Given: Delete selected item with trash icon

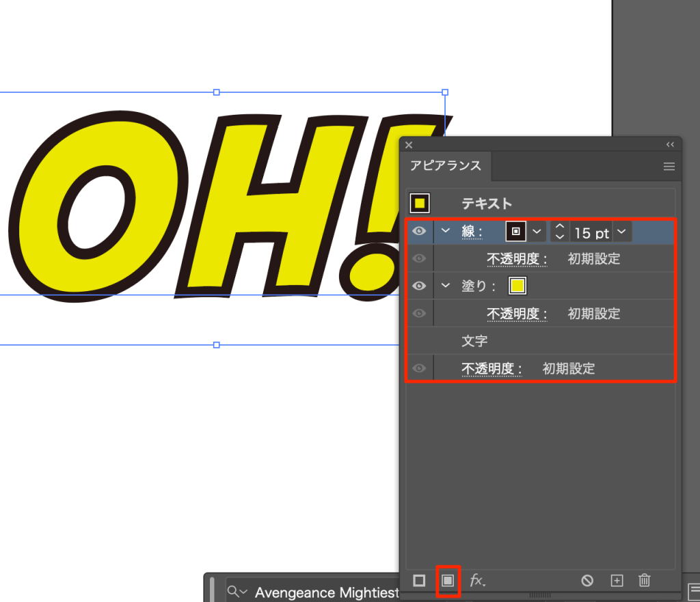Looking at the screenshot, I should click(644, 580).
